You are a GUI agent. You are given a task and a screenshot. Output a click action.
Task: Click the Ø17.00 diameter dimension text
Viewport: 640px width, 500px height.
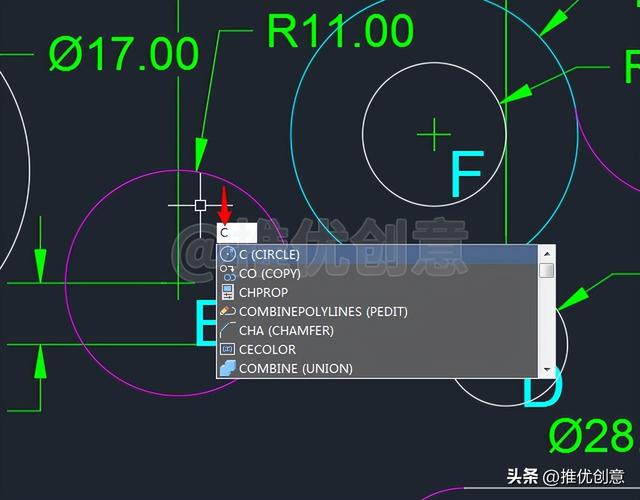124,53
